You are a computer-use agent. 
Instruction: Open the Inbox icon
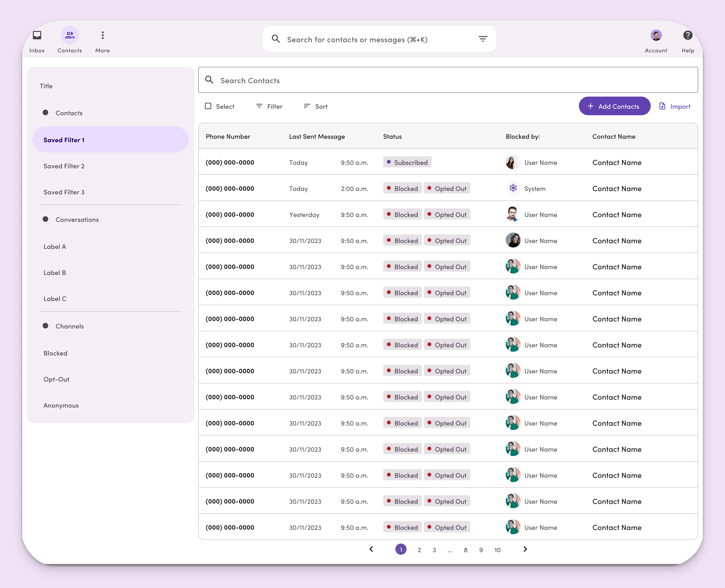click(37, 35)
